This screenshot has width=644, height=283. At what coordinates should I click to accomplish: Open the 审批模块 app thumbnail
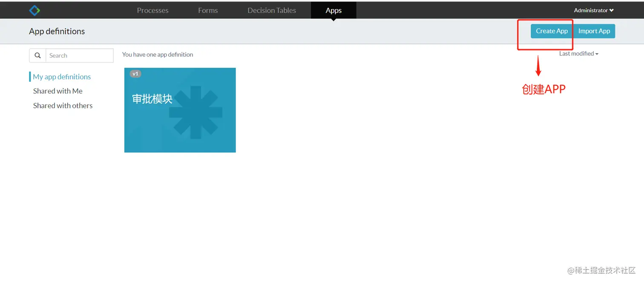pos(180,110)
